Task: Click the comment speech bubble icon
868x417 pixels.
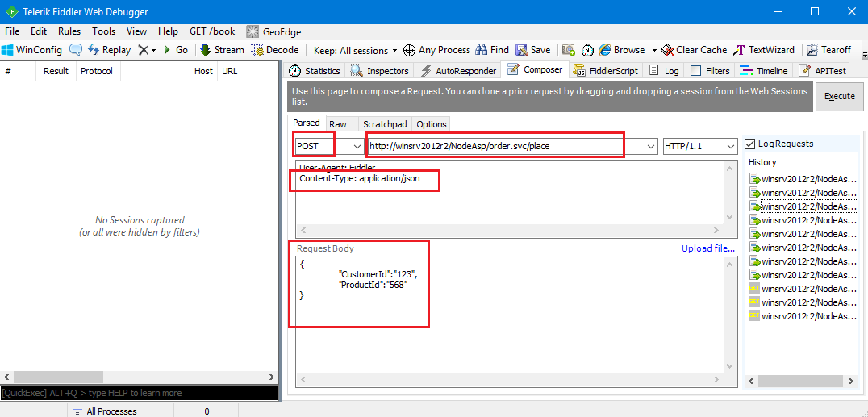Action: (x=76, y=50)
